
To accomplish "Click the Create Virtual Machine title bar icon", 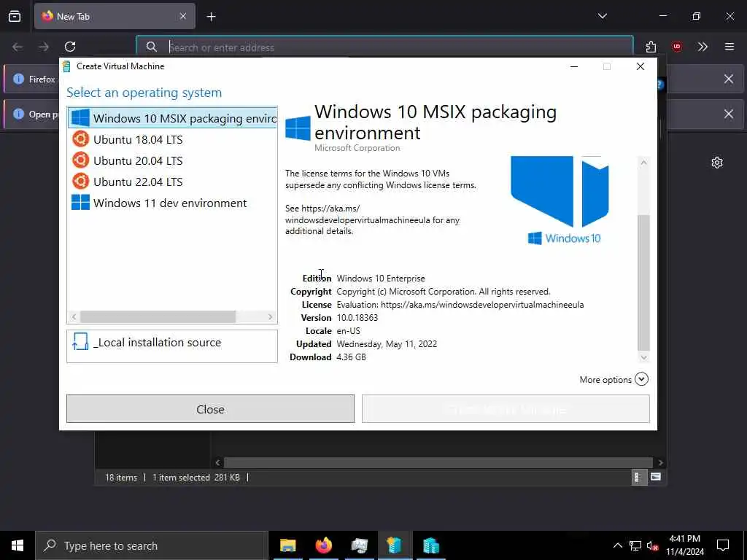I will tap(66, 66).
